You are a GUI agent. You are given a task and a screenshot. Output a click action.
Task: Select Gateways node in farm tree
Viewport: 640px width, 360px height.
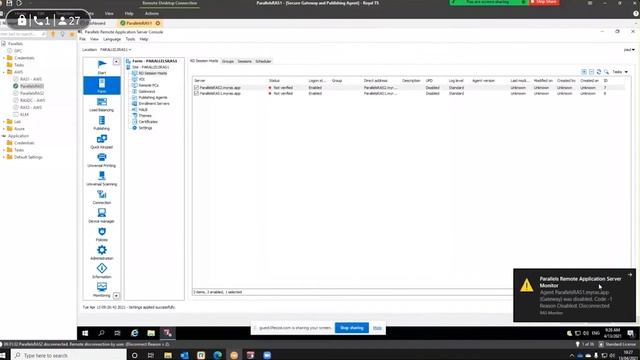pyautogui.click(x=147, y=91)
